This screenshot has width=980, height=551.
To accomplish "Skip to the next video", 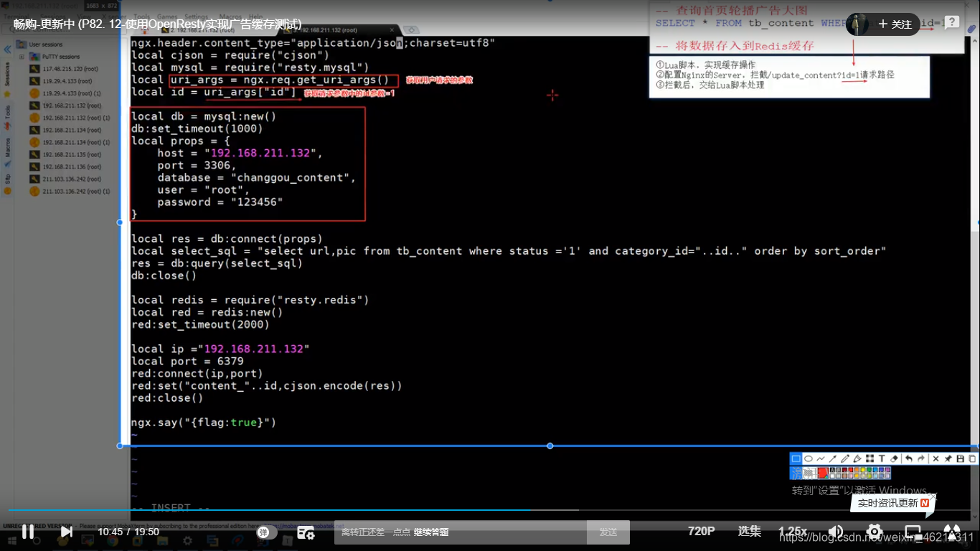I will pos(66,532).
